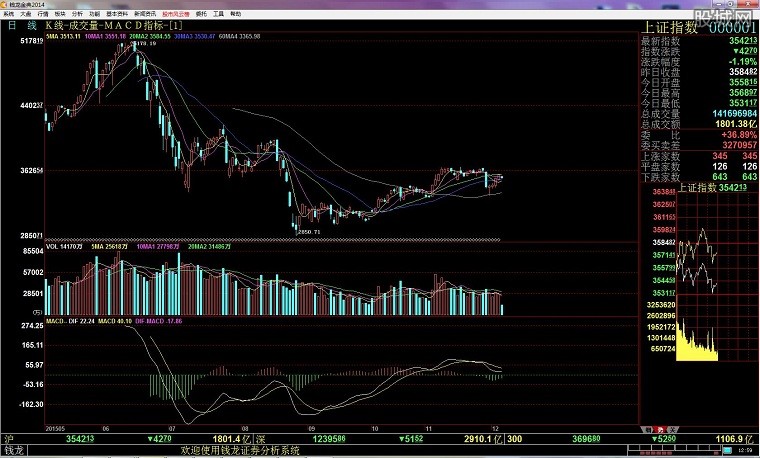The width and height of the screenshot is (760, 458).
Task: Click the 钱龙 logo at bottom left
Action: (x=13, y=451)
